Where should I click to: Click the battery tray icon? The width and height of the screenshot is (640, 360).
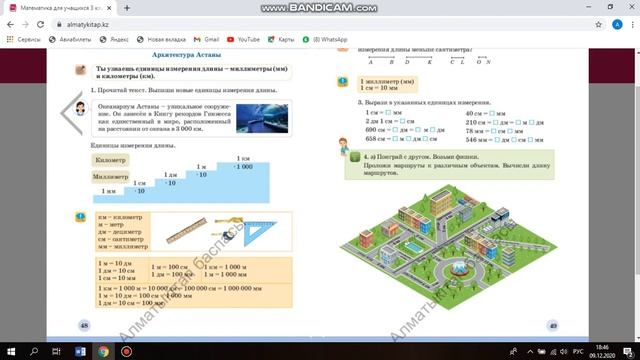(541, 351)
